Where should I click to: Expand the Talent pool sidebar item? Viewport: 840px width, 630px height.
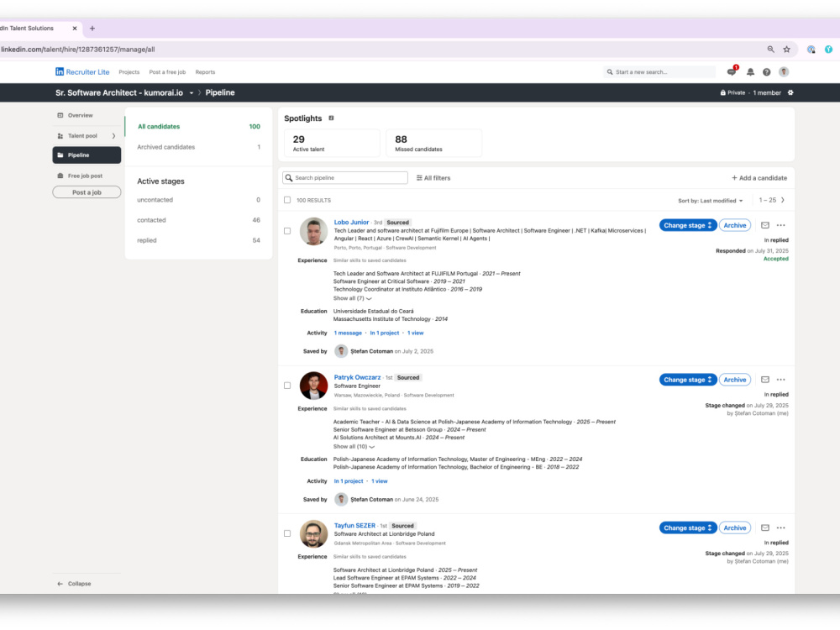87,136
